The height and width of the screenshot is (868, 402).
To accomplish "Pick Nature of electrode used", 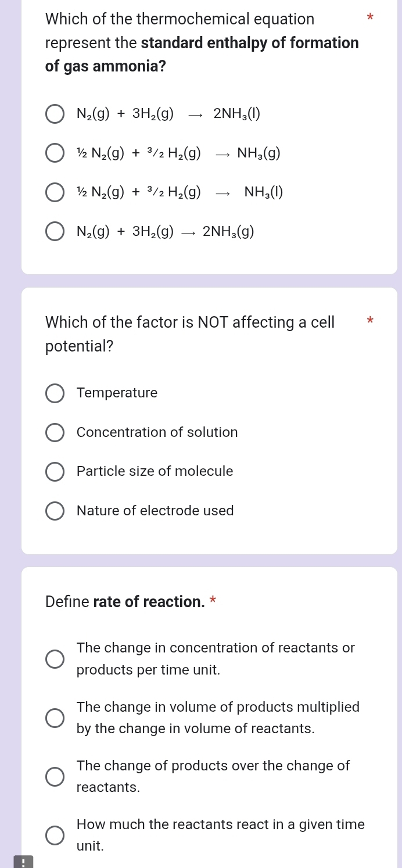I will [x=55, y=511].
